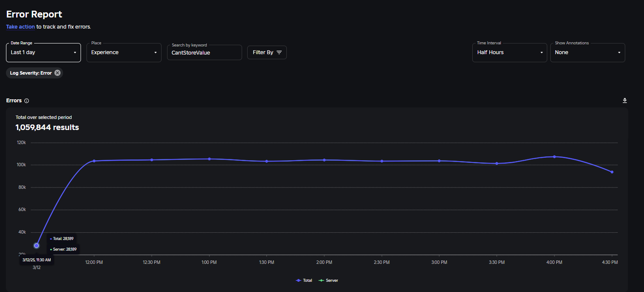The image size is (644, 292).
Task: Toggle the Total series in legend
Action: point(304,280)
